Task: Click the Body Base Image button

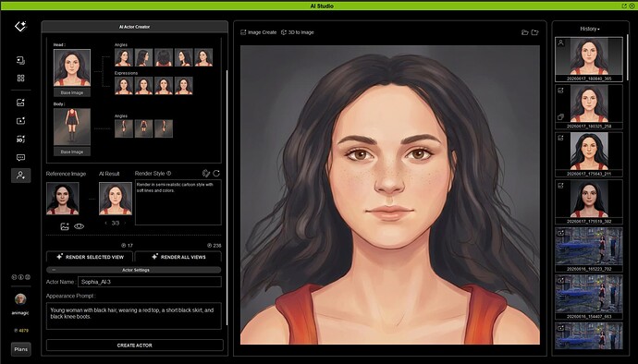Action: coord(72,152)
